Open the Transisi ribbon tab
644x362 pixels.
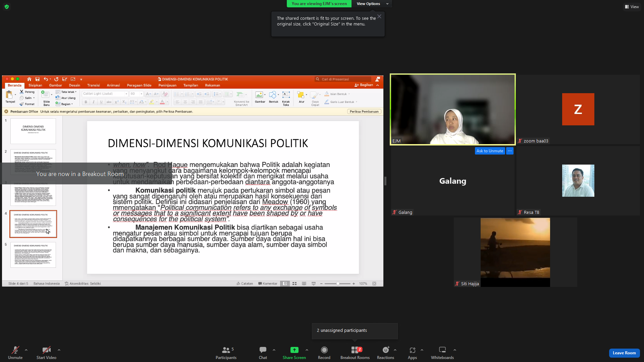point(94,85)
